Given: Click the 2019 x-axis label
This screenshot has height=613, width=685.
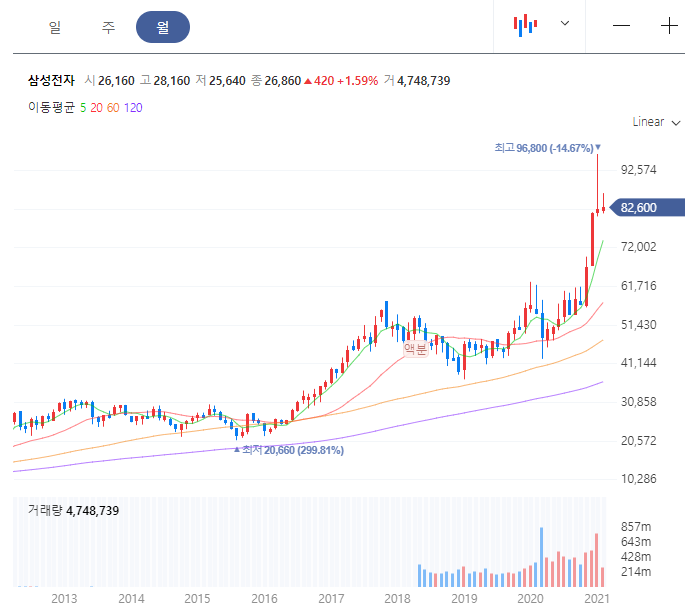Looking at the screenshot, I should [x=464, y=599].
